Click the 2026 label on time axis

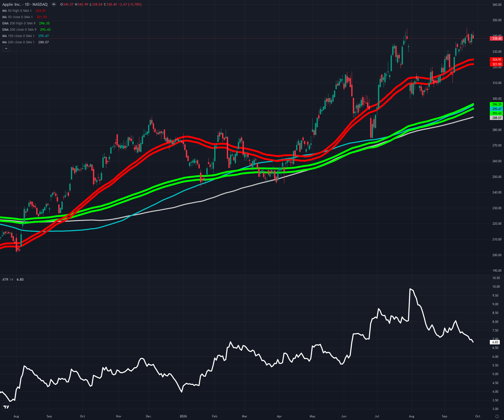(x=183, y=416)
